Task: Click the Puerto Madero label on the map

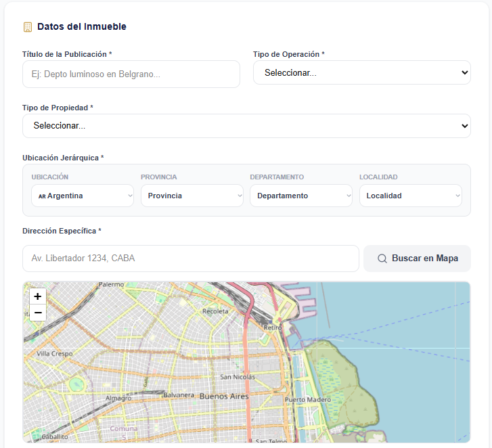Action: (x=308, y=400)
